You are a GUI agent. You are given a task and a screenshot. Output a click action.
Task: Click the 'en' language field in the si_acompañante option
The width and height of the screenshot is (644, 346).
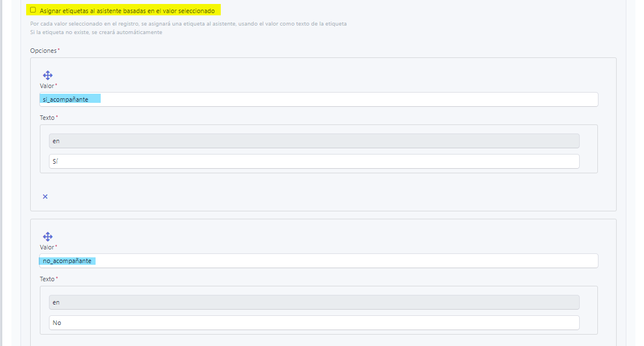point(314,141)
